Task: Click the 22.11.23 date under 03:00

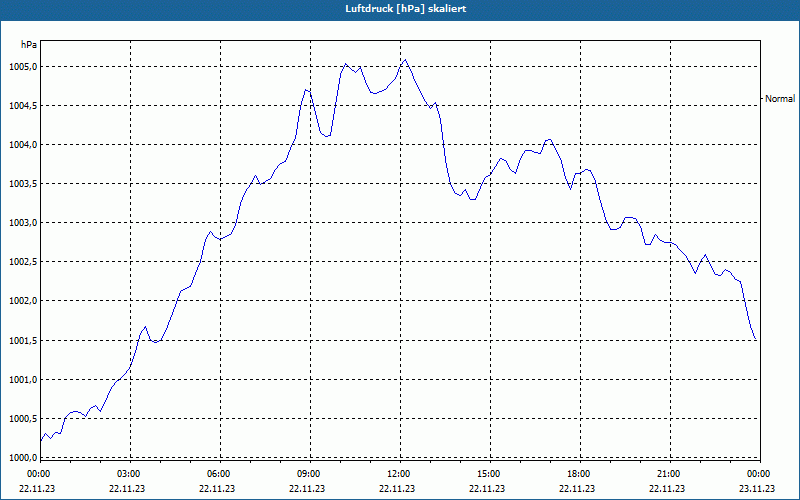Action: tap(127, 489)
